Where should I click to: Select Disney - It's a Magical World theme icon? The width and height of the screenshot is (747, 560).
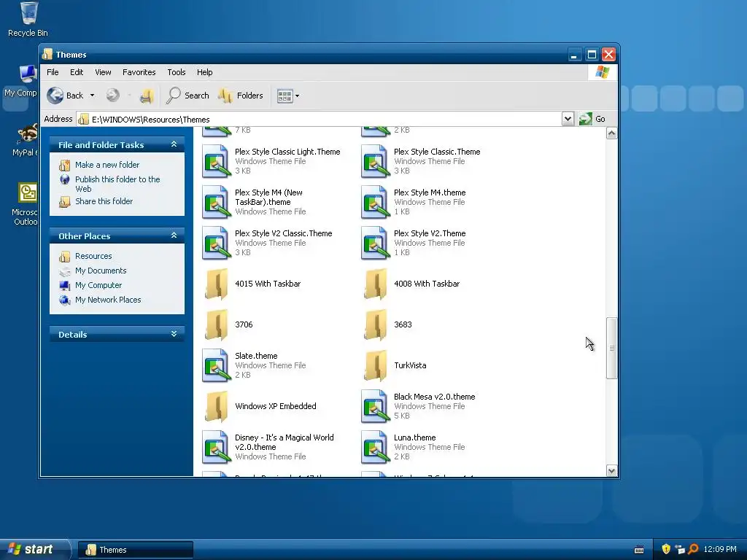[x=217, y=448]
